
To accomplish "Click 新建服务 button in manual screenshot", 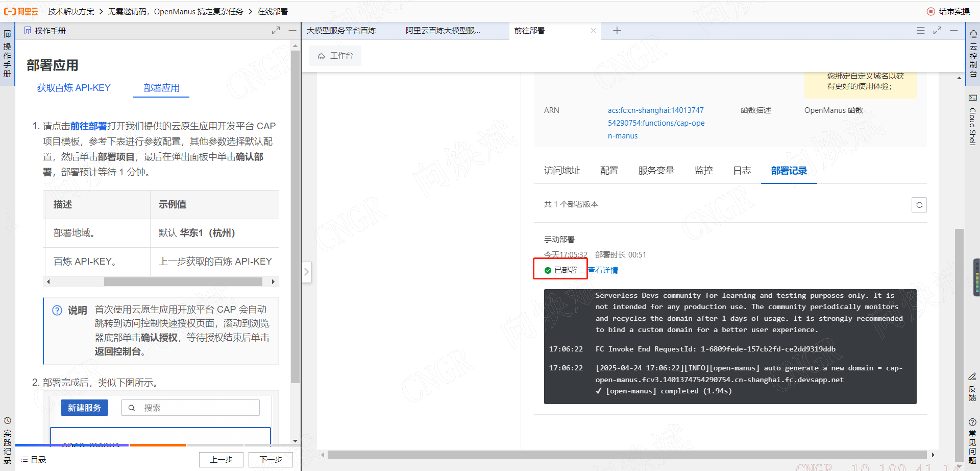I will click(x=84, y=408).
